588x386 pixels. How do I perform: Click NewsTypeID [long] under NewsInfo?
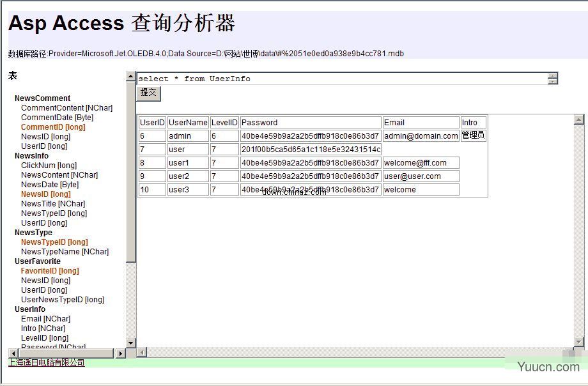coord(54,213)
